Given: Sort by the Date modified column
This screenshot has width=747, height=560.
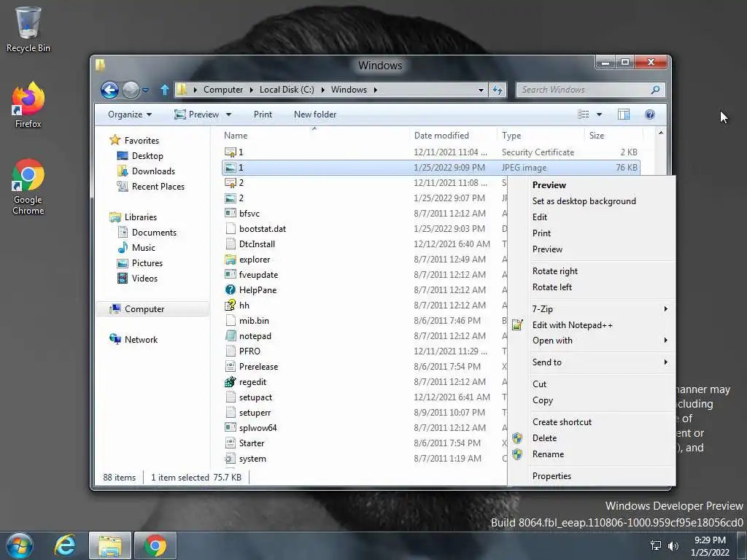Looking at the screenshot, I should 452,136.
